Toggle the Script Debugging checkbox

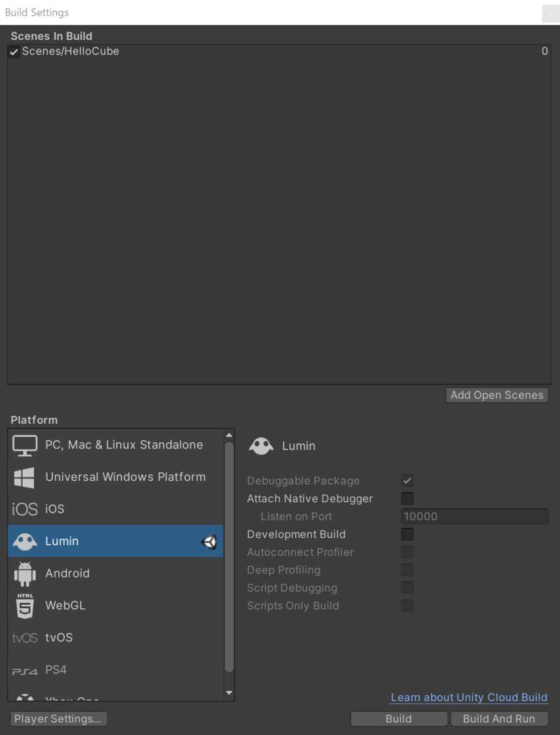pyautogui.click(x=407, y=587)
